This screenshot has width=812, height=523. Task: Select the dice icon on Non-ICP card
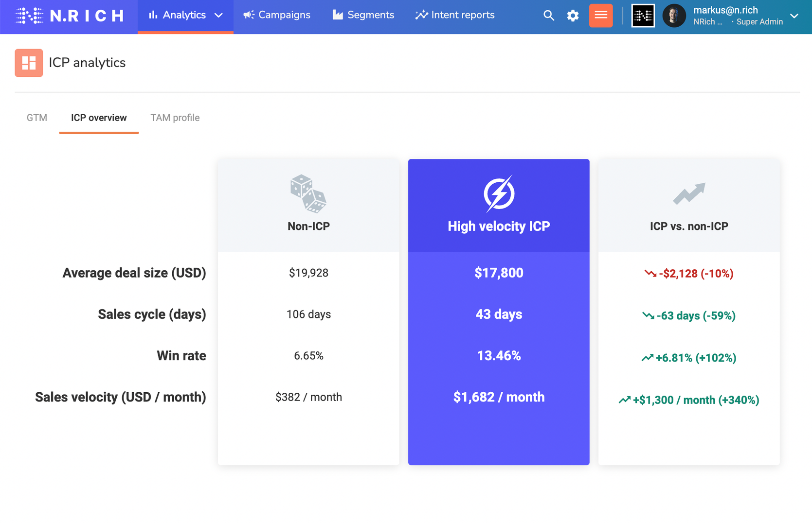(308, 193)
